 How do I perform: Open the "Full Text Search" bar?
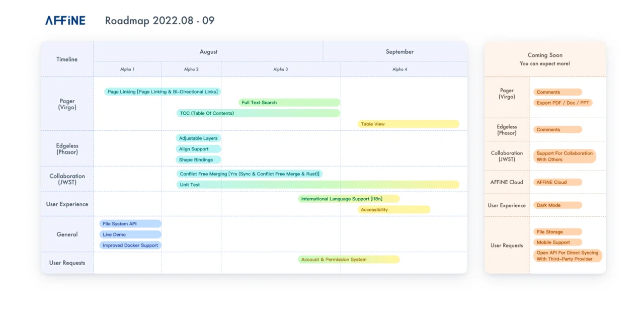289,103
